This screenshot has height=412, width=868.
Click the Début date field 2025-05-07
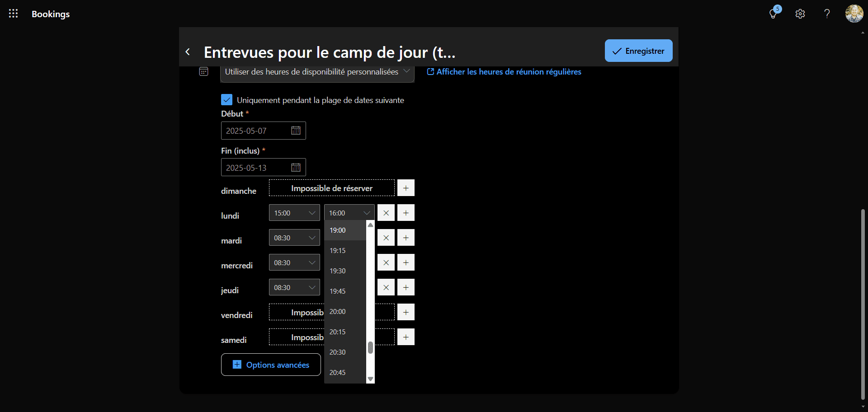264,131
